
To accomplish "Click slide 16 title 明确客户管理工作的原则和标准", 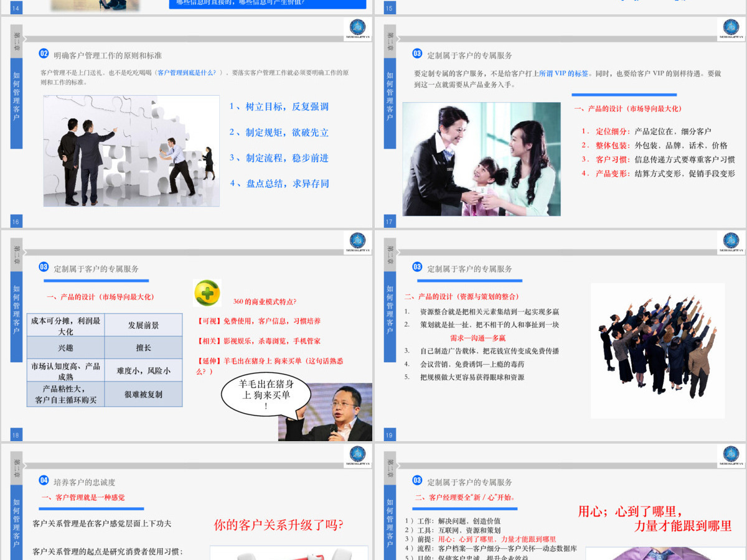I will (108, 55).
